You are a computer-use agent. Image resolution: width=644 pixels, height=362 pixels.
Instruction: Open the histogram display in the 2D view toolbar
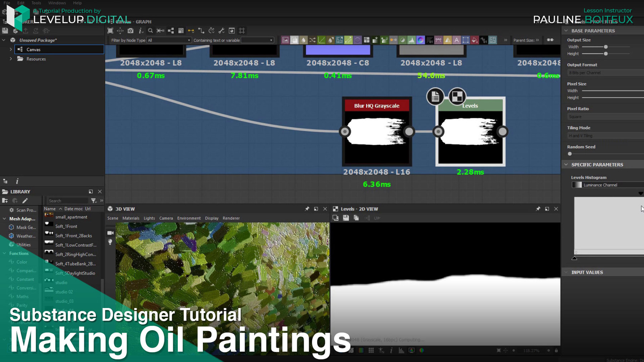click(x=401, y=351)
